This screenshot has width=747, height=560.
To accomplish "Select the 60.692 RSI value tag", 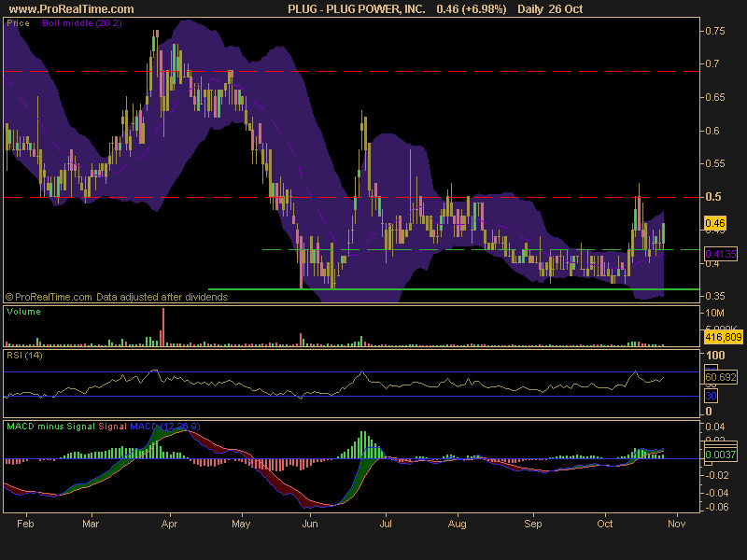I will click(x=721, y=377).
